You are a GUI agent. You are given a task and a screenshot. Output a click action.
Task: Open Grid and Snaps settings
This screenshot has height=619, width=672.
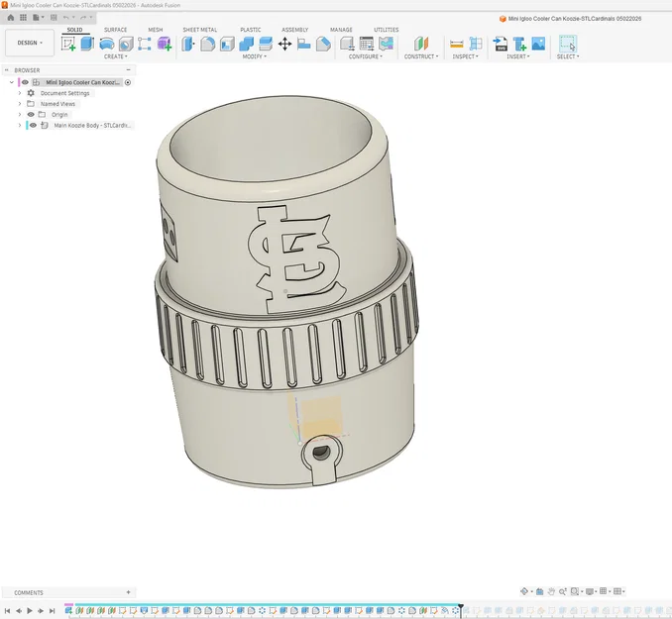click(x=604, y=591)
